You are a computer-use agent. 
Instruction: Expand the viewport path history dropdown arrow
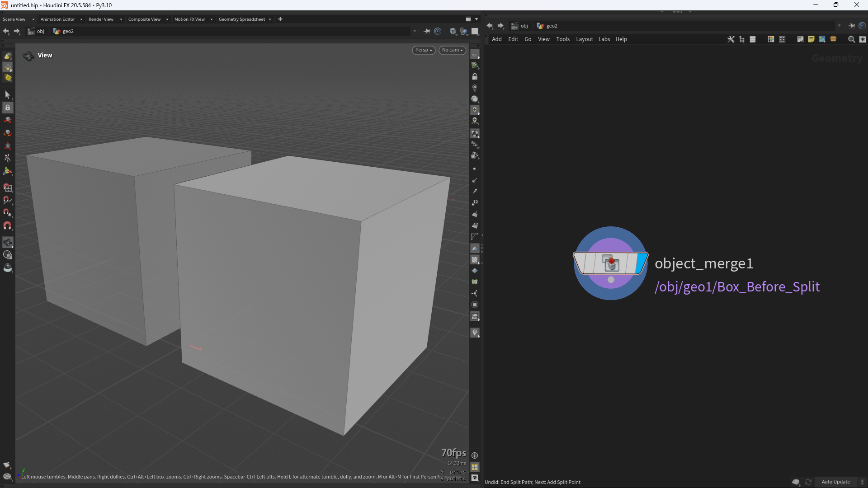[415, 31]
